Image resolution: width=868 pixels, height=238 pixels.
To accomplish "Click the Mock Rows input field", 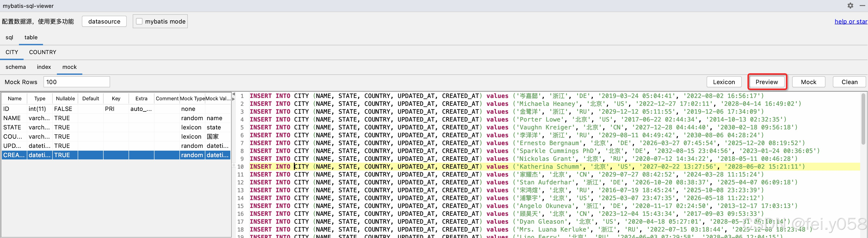I will pyautogui.click(x=77, y=82).
